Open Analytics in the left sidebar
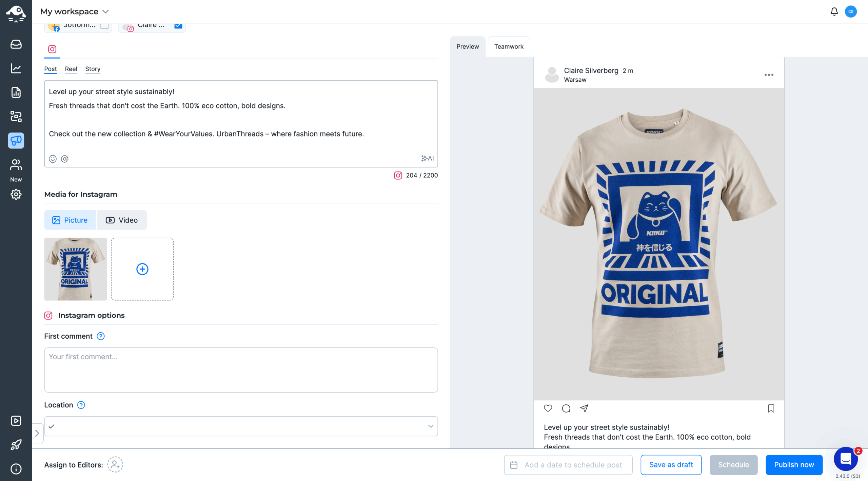The width and height of the screenshot is (868, 481). click(16, 68)
